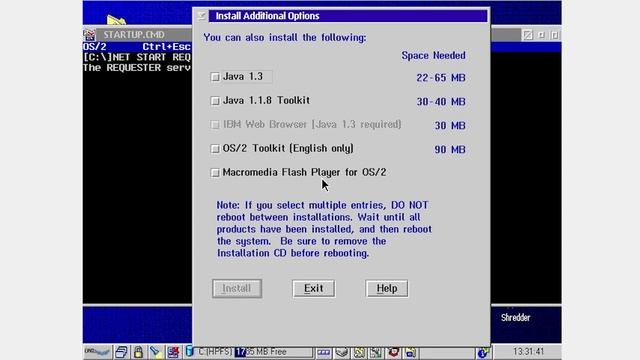This screenshot has height=360, width=640.
Task: Click the yellow folder icon on desktop
Action: pos(116,20)
